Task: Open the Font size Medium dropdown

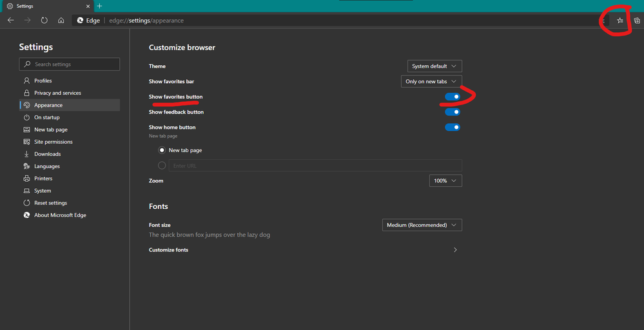Action: point(422,225)
